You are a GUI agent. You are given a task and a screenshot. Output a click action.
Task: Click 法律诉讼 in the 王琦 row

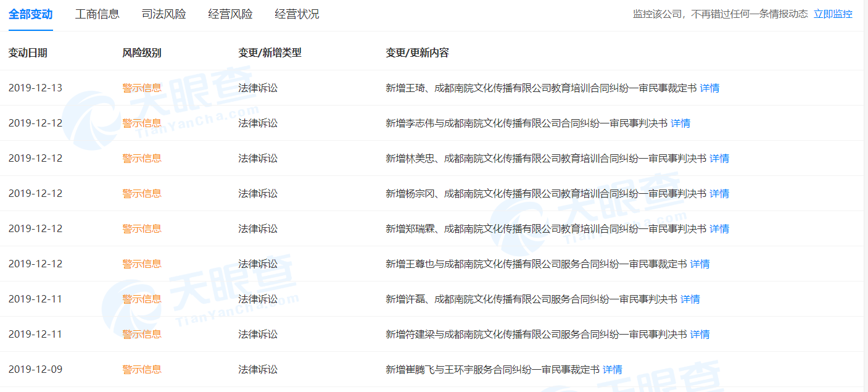coord(258,88)
